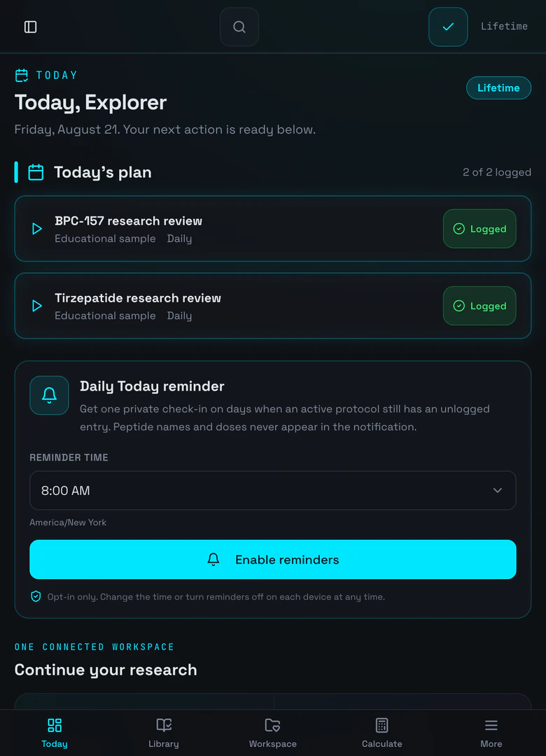The height and width of the screenshot is (756, 546).
Task: Select the Today tab in bottom navigation
Action: 55,733
